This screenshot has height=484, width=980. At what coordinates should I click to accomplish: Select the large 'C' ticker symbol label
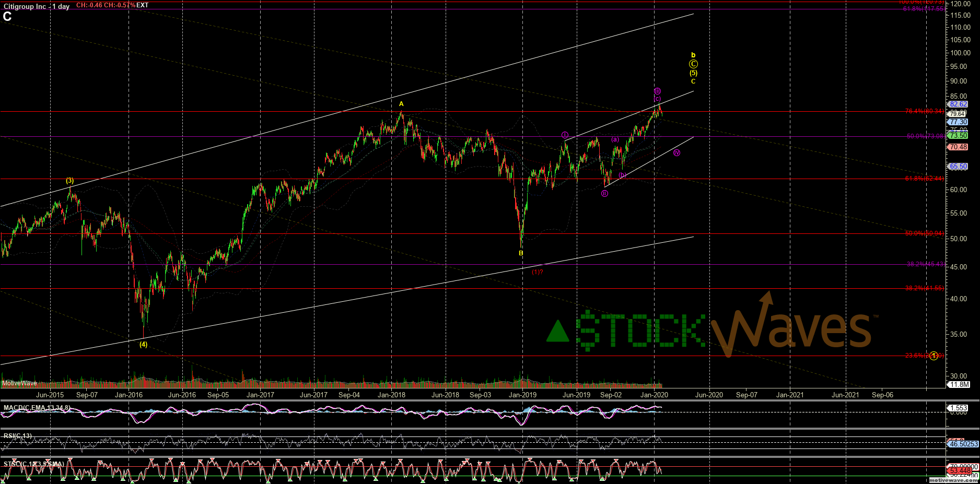pos(7,17)
